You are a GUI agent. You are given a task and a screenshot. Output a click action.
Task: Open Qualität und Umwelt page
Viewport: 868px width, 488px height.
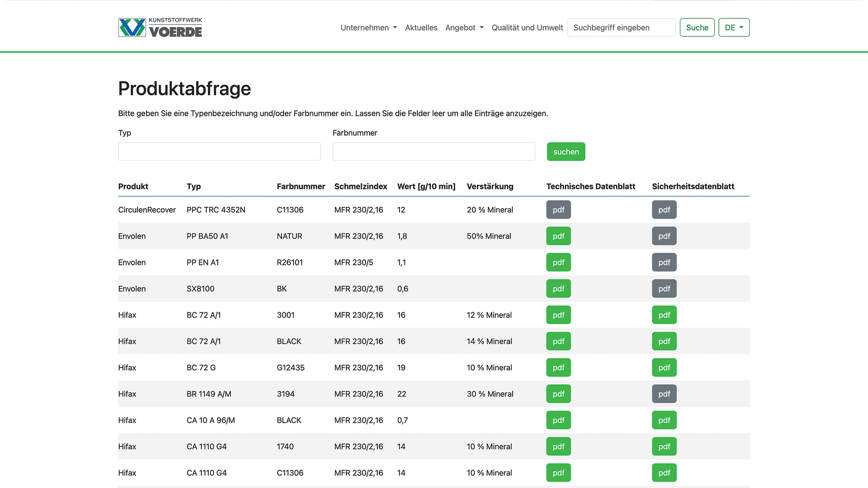(527, 28)
